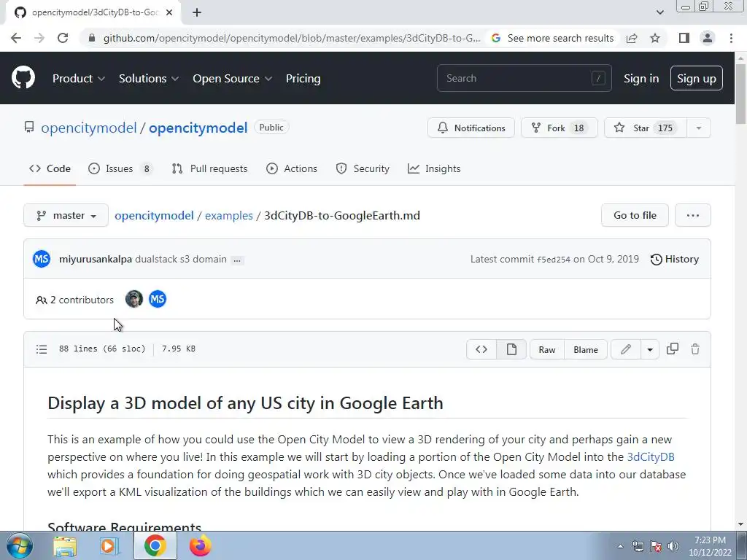Open the Chrome tab search chevron

click(x=659, y=12)
